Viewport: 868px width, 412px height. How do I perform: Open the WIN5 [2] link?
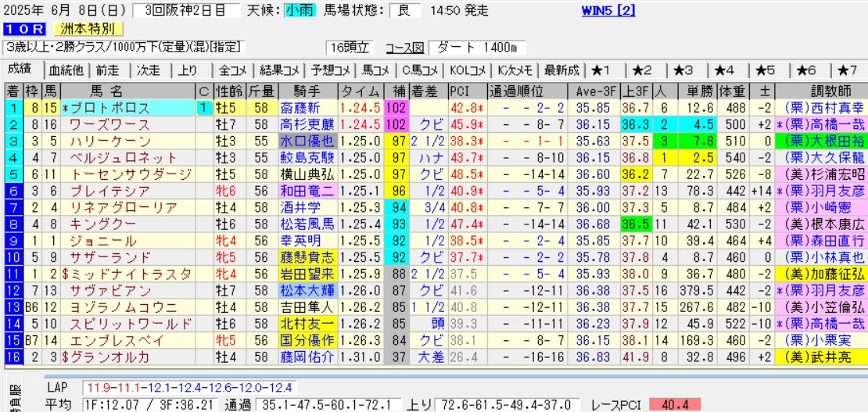608,10
